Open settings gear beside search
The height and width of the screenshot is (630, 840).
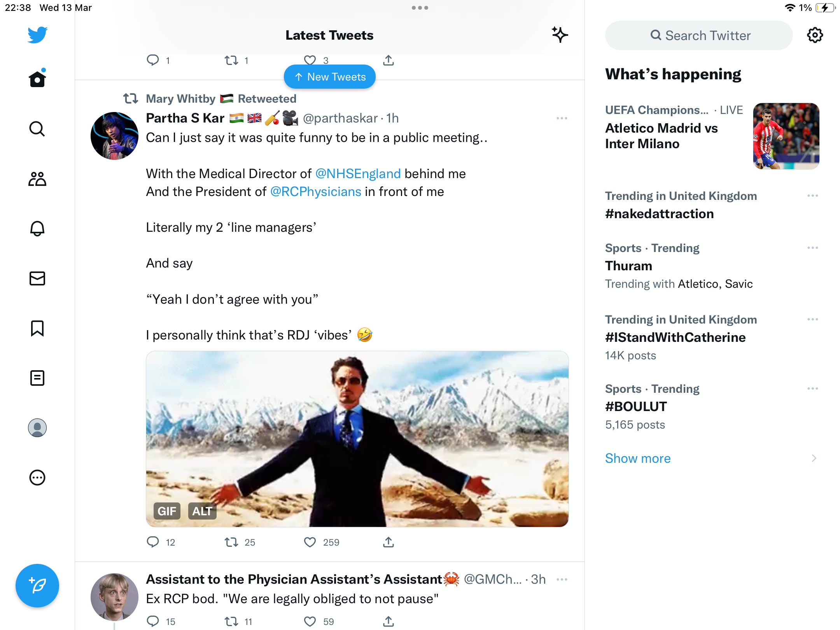click(815, 35)
